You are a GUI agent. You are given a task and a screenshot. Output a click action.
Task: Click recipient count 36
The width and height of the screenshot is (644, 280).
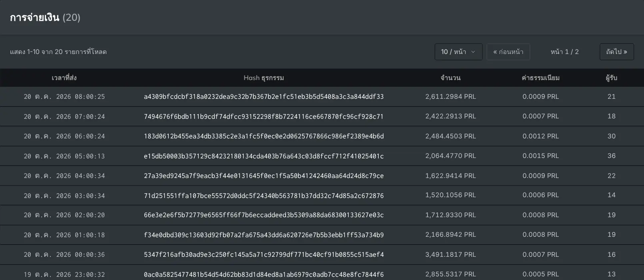[x=612, y=156]
